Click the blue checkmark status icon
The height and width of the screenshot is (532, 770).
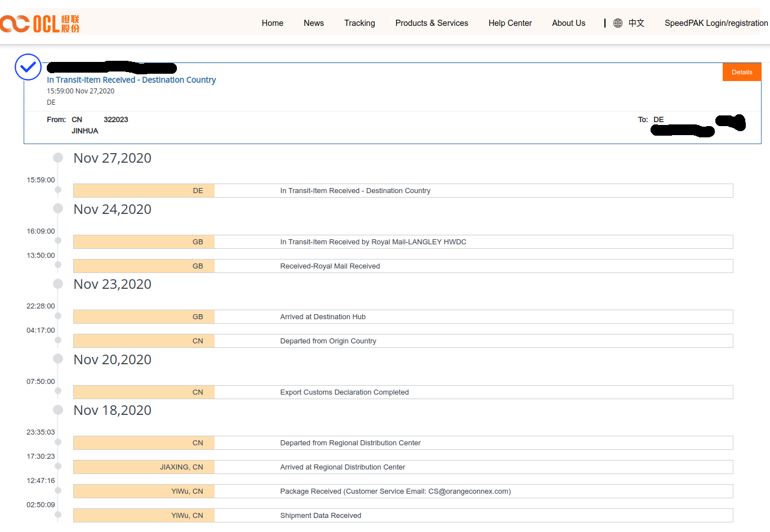click(x=28, y=68)
